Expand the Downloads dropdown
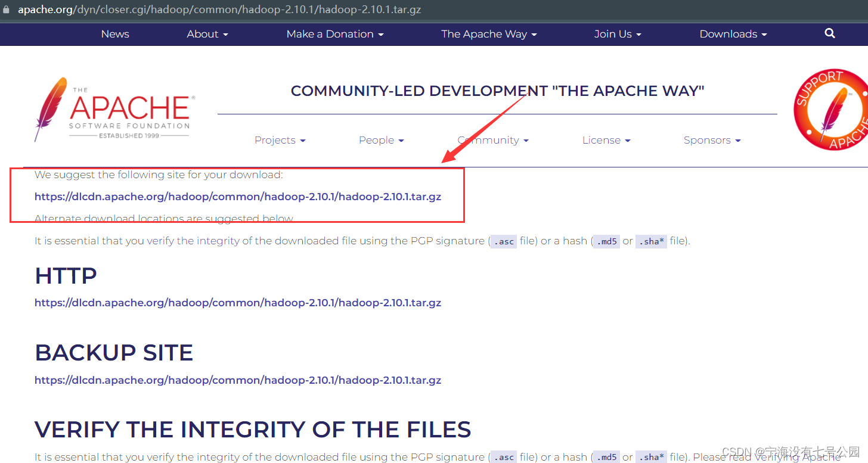868x463 pixels. tap(733, 34)
